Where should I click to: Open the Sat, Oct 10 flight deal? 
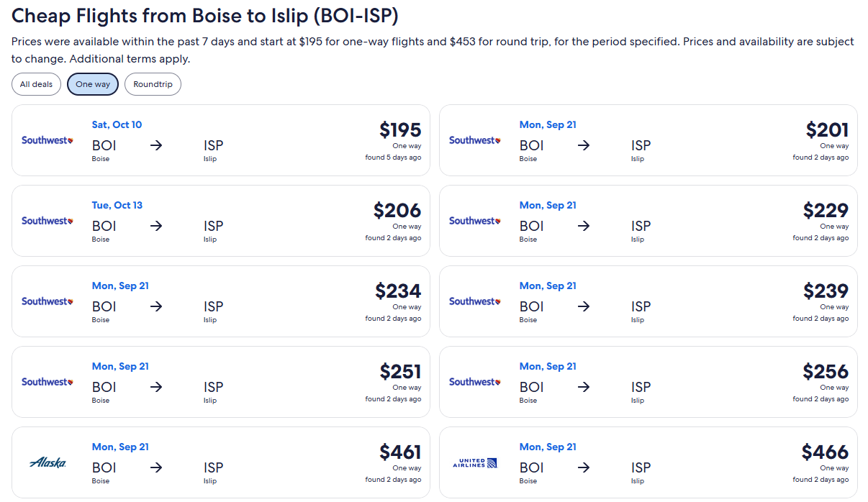click(x=221, y=140)
